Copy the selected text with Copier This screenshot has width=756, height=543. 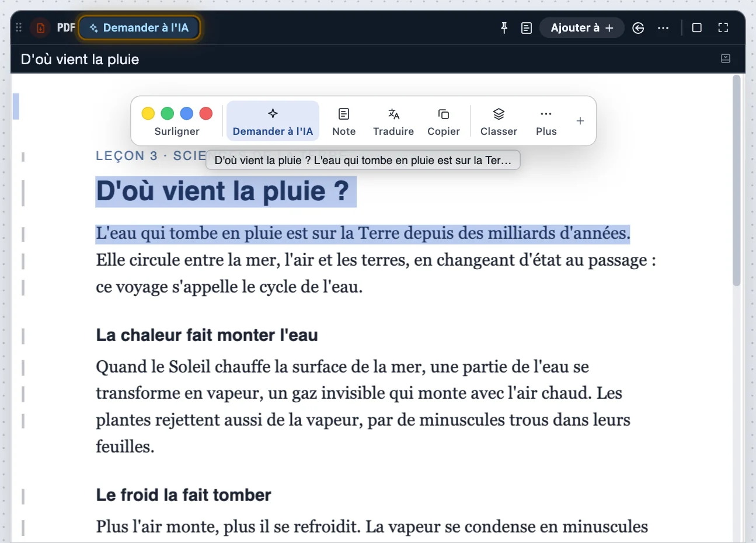(444, 121)
